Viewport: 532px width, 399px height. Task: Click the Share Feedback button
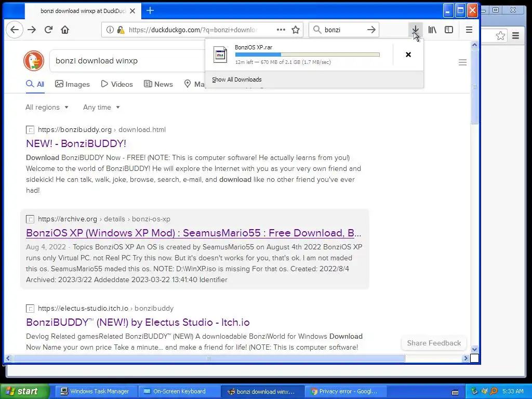tap(434, 343)
